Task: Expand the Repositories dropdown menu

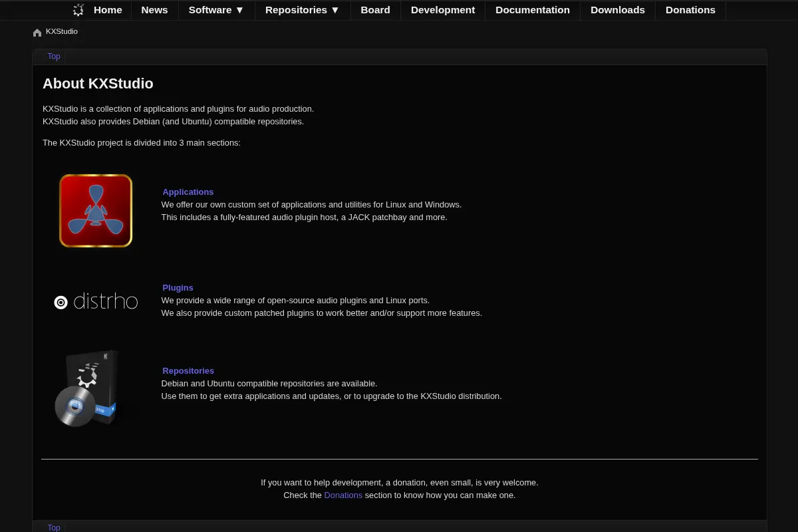Action: click(302, 10)
